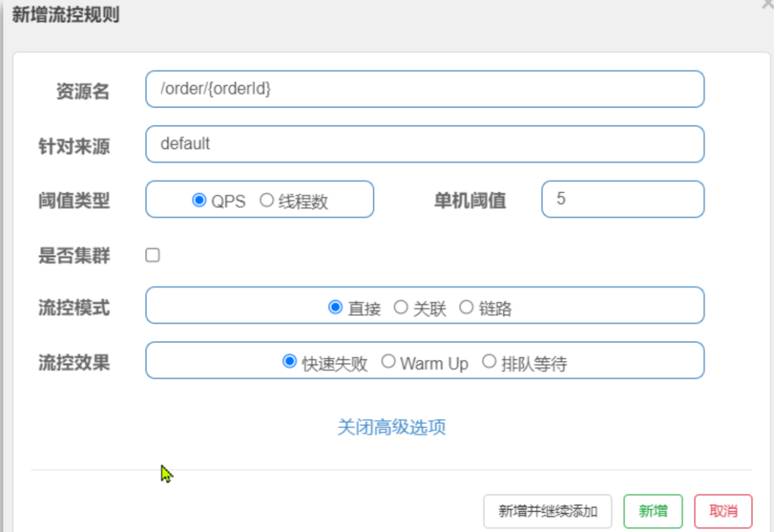The image size is (774, 532).
Task: Click the red 取消 button
Action: [x=723, y=511]
